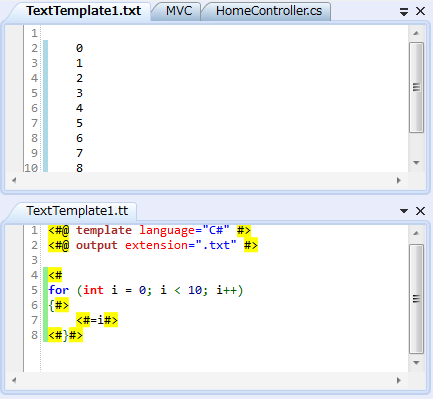Click line number 3 in .tt editor gutter
Image resolution: width=433 pixels, height=399 pixels.
tap(34, 260)
